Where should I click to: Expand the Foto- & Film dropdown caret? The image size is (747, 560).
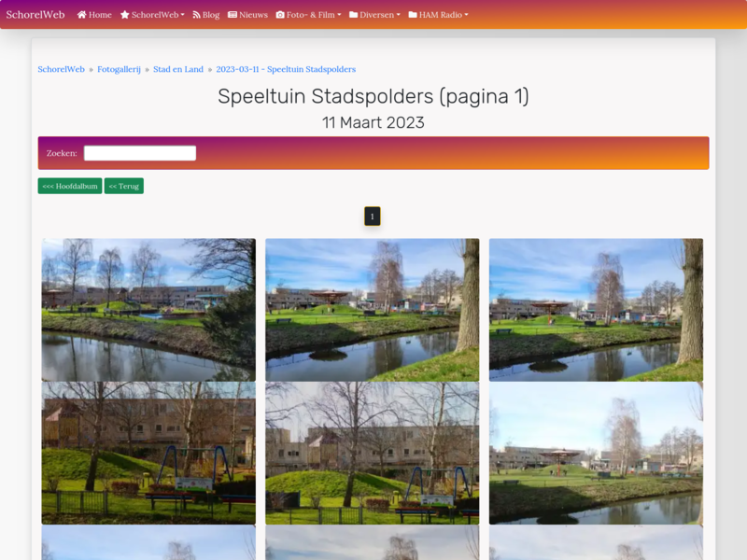tap(339, 15)
